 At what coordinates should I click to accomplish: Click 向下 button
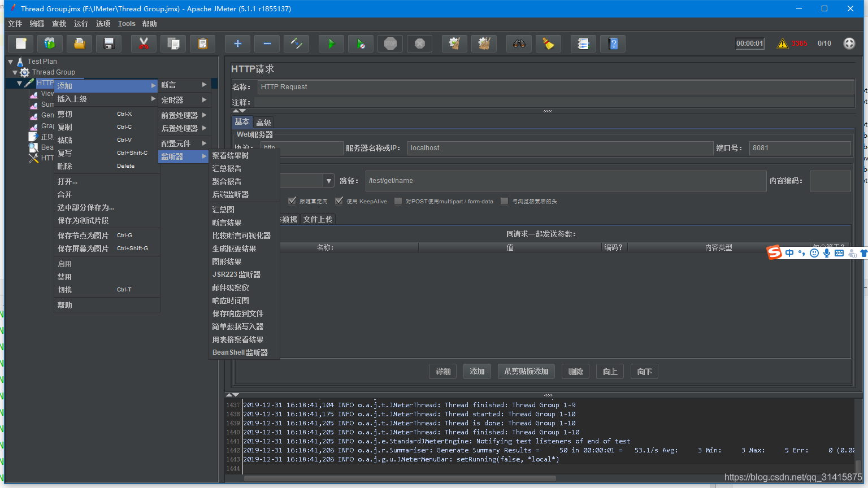(644, 372)
